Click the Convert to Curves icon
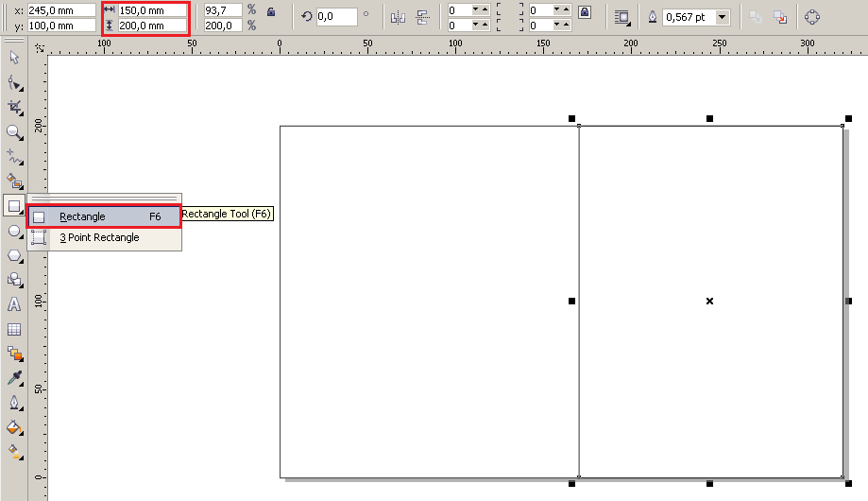 [x=812, y=17]
